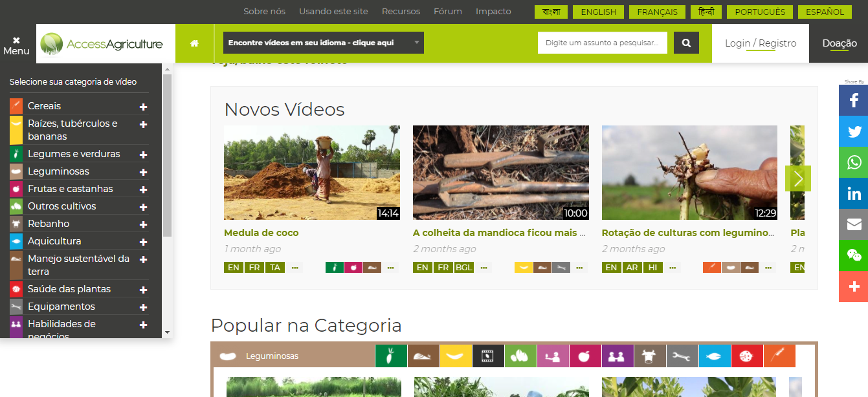Share on LinkedIn

pos(853,193)
